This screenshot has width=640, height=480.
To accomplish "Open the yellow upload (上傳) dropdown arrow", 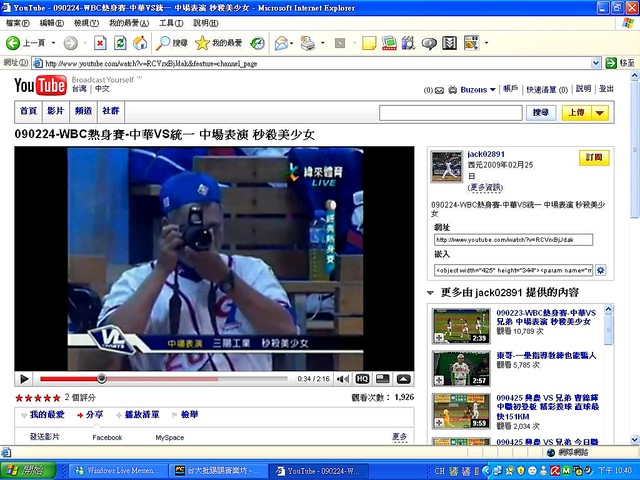I will tap(599, 113).
